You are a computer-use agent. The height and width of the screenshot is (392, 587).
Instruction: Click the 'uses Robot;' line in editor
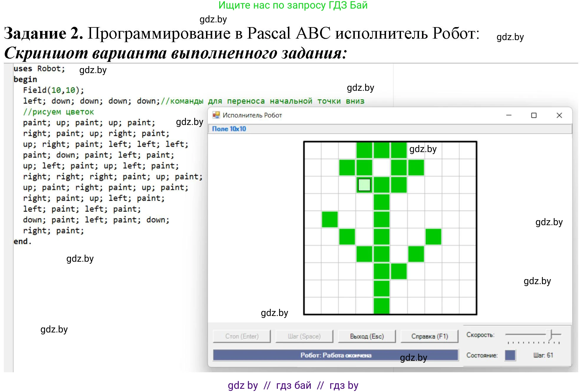click(x=39, y=69)
